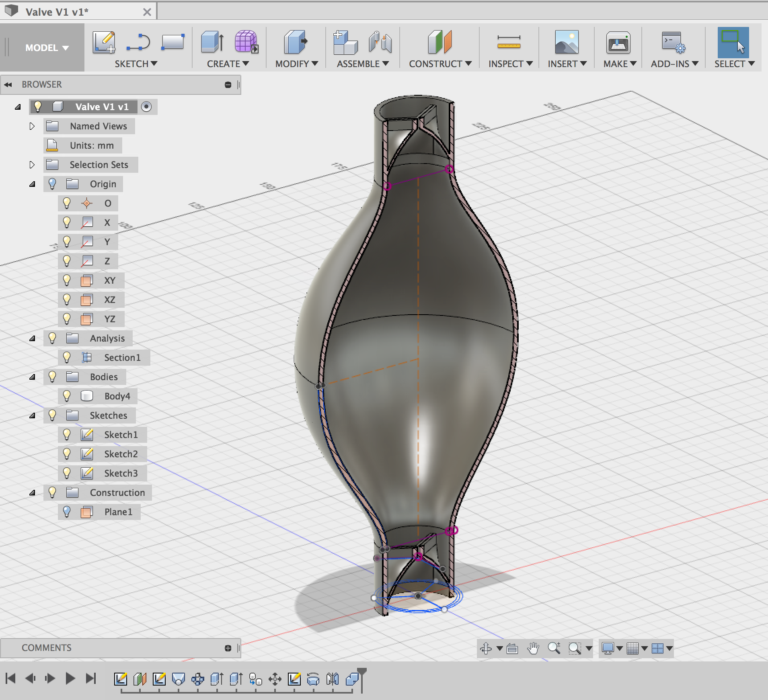768x700 pixels.
Task: Click the Create Sketch icon in the toolbar
Action: [104, 42]
